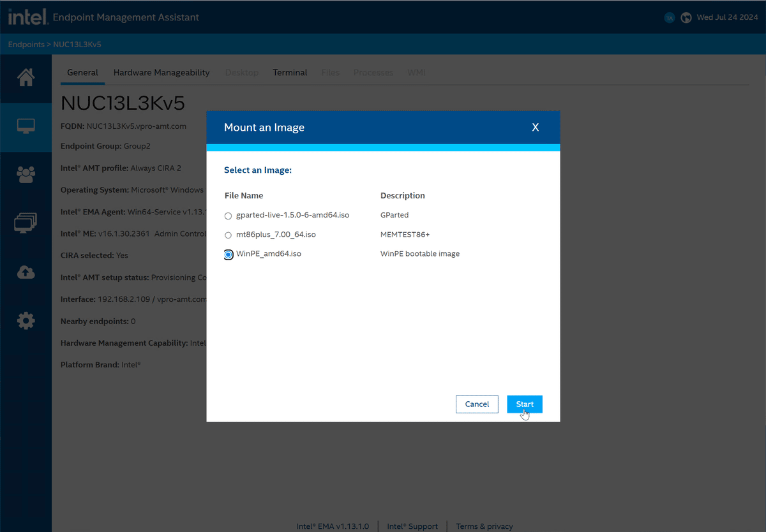Viewport: 766px width, 532px height.
Task: Switch to the WMI tab
Action: coord(416,73)
